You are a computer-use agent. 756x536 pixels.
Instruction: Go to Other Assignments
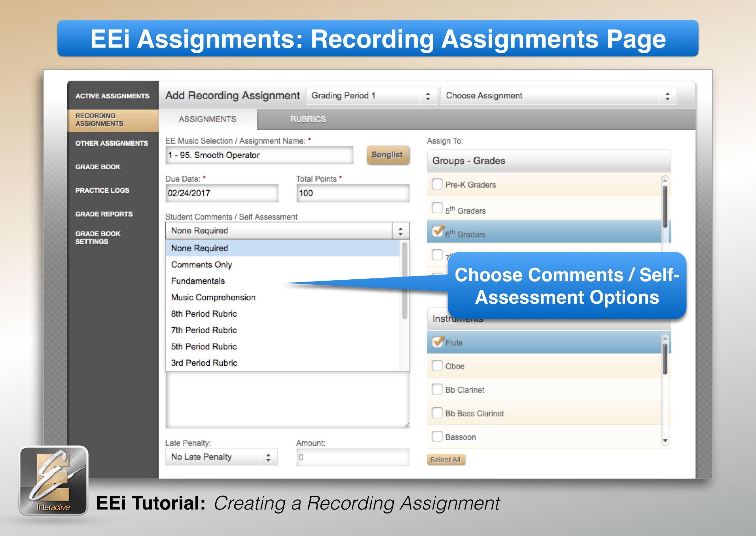112,143
